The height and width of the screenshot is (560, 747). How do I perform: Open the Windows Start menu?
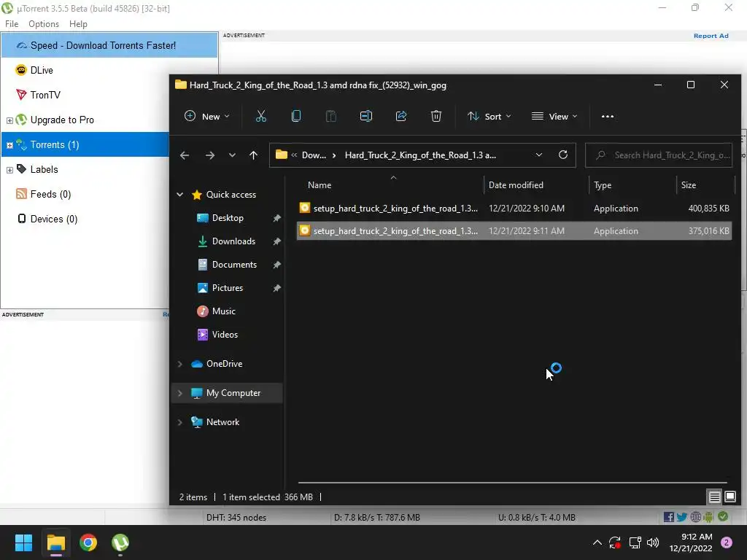click(23, 542)
